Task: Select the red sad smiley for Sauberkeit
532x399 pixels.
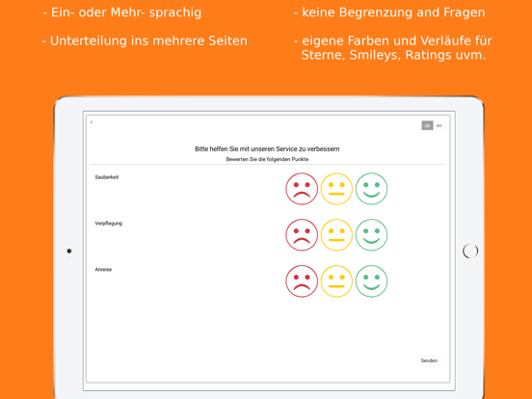Action: click(302, 189)
